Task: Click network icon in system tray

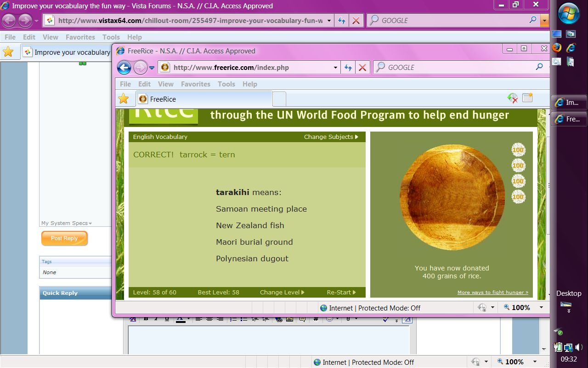Action: tap(569, 347)
